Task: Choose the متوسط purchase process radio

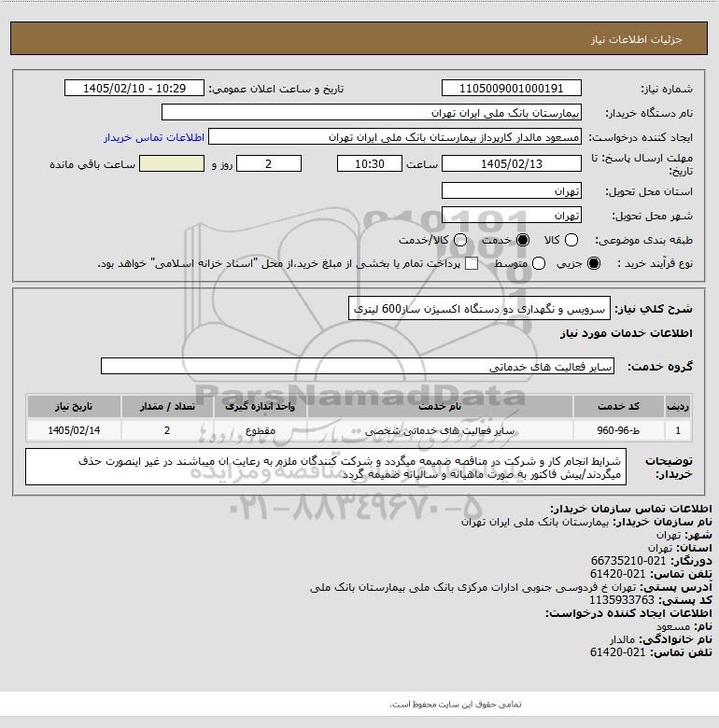Action: point(539,264)
